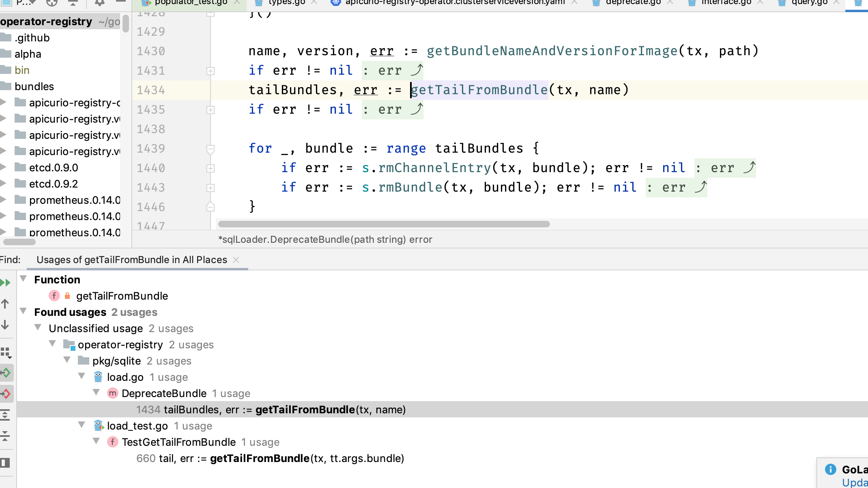Viewport: 868px width, 488px height.
Task: Open the Group By options icon
Action: (x=6, y=352)
